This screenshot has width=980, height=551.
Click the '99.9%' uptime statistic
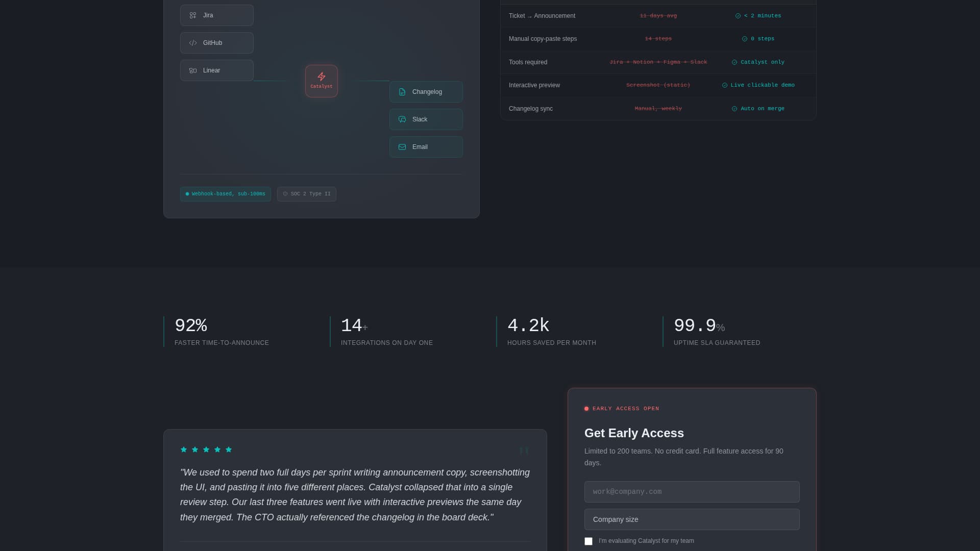click(699, 325)
